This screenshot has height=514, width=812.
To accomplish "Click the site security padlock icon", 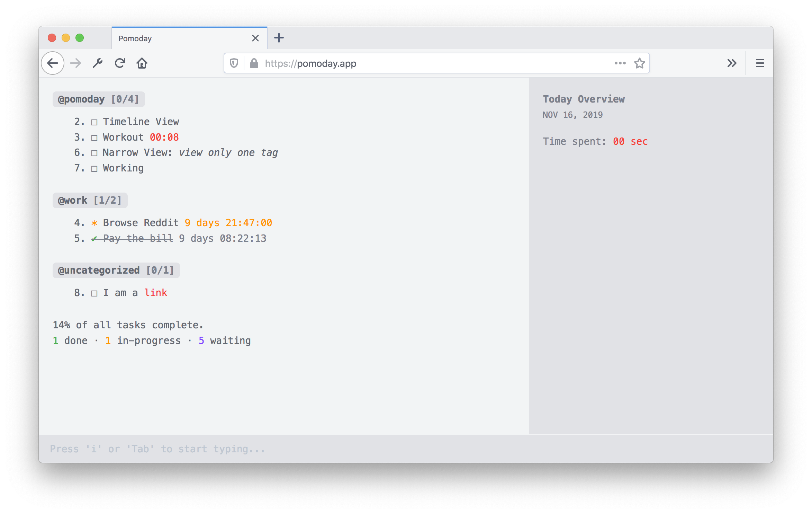I will 254,63.
